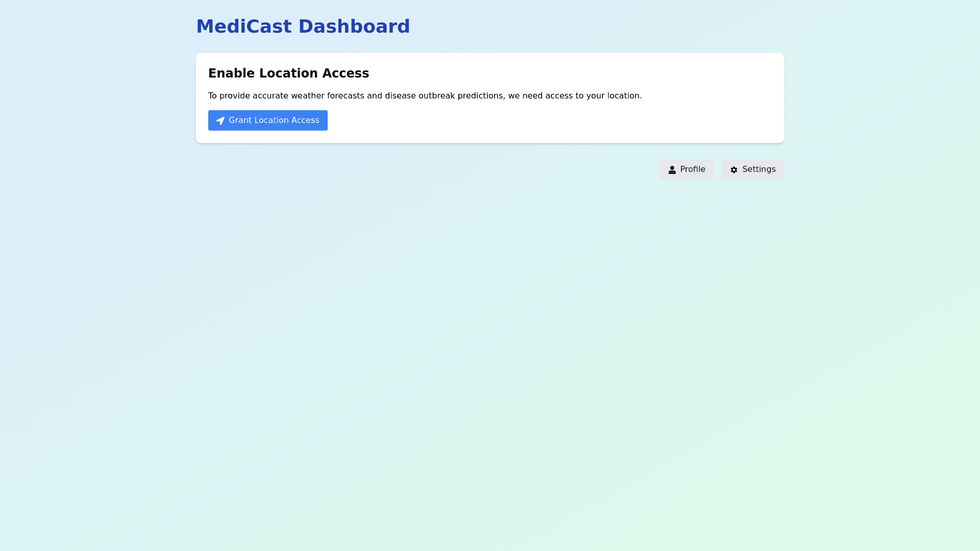Click the word 'Profile' label text
This screenshot has height=551, width=980.
pyautogui.click(x=693, y=169)
